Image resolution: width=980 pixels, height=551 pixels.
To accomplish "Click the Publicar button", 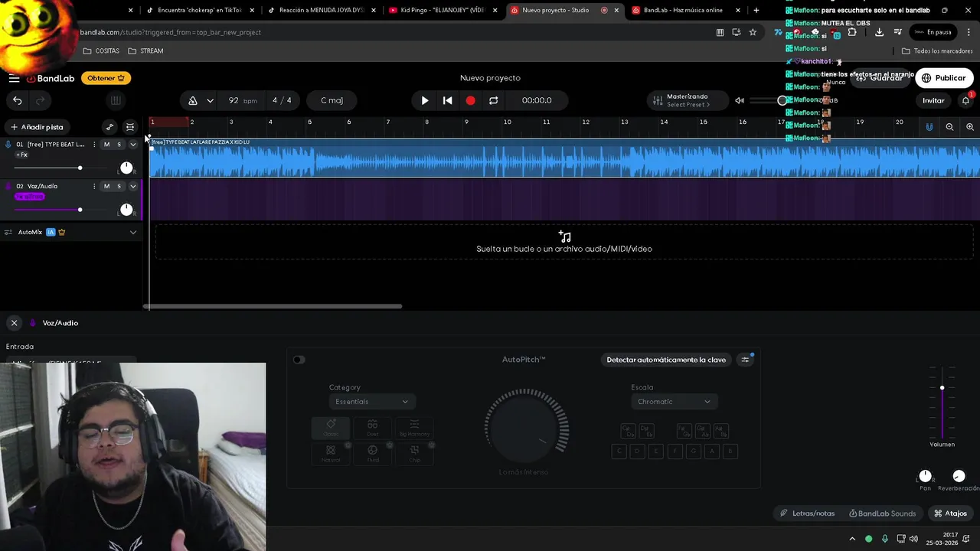I will point(944,78).
